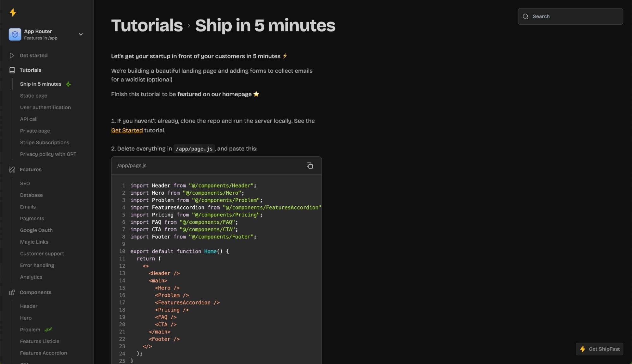632x364 pixels.
Task: Select Ship in 5 minutes sidebar item
Action: point(40,84)
